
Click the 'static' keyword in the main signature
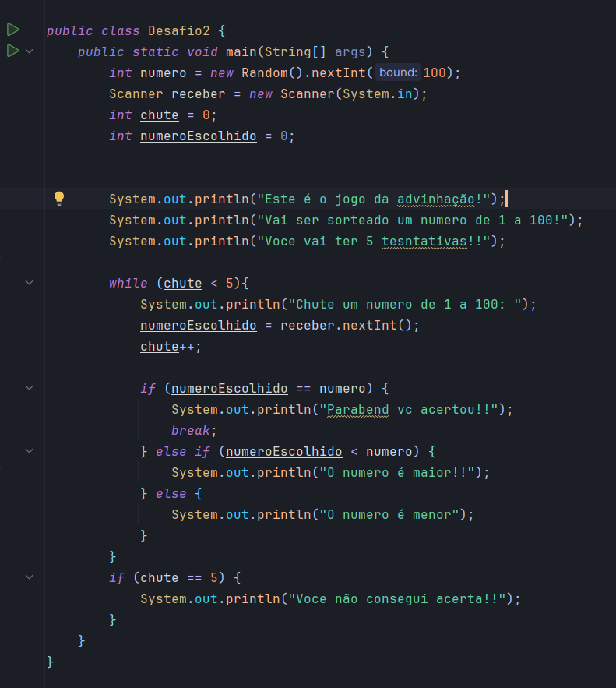click(x=155, y=51)
